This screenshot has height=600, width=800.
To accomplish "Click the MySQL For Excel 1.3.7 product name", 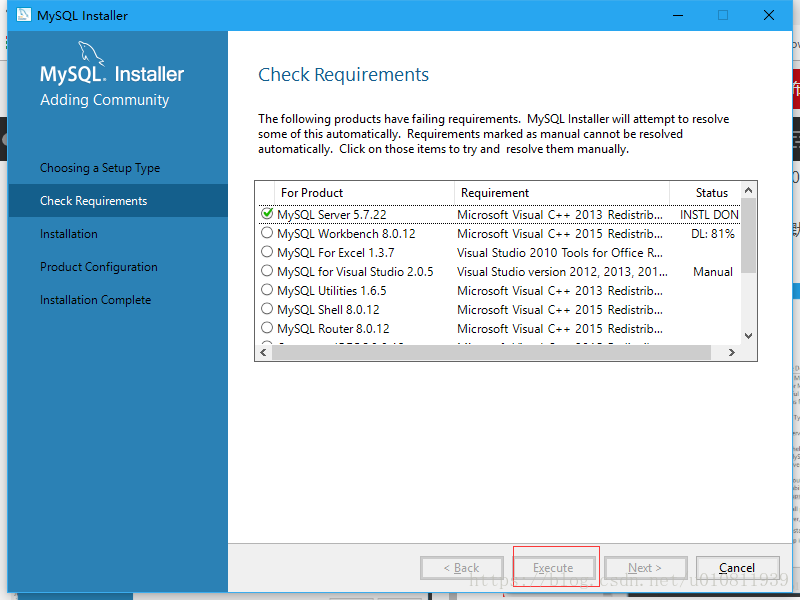I will (336, 253).
